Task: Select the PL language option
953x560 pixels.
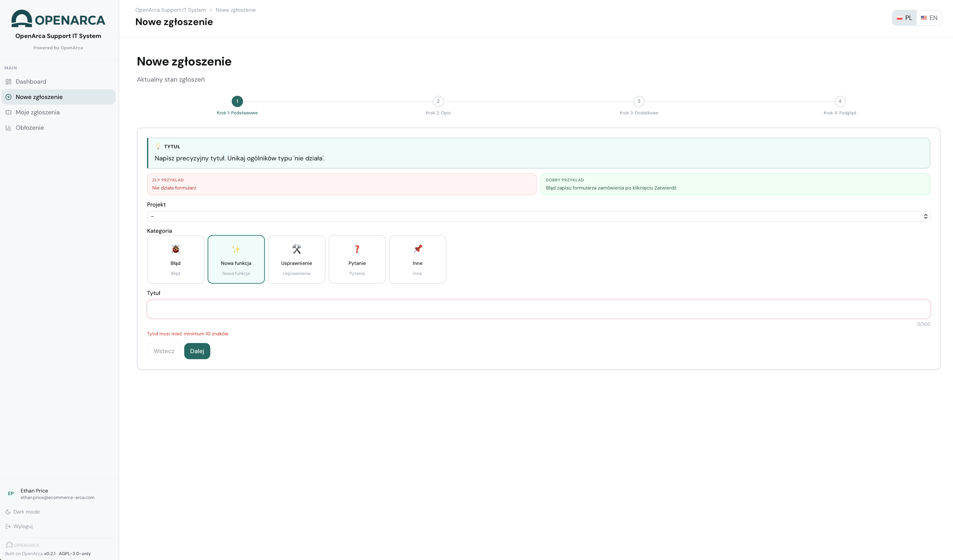Action: click(x=905, y=18)
